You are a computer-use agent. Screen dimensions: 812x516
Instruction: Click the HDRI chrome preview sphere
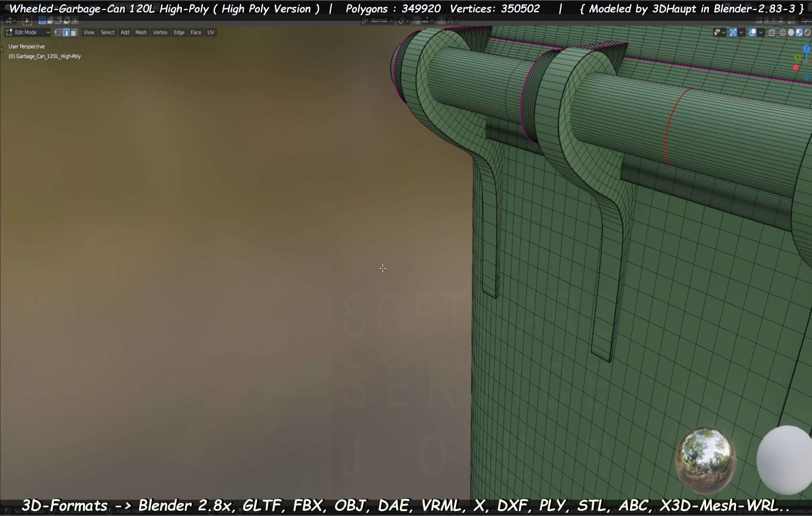point(706,459)
